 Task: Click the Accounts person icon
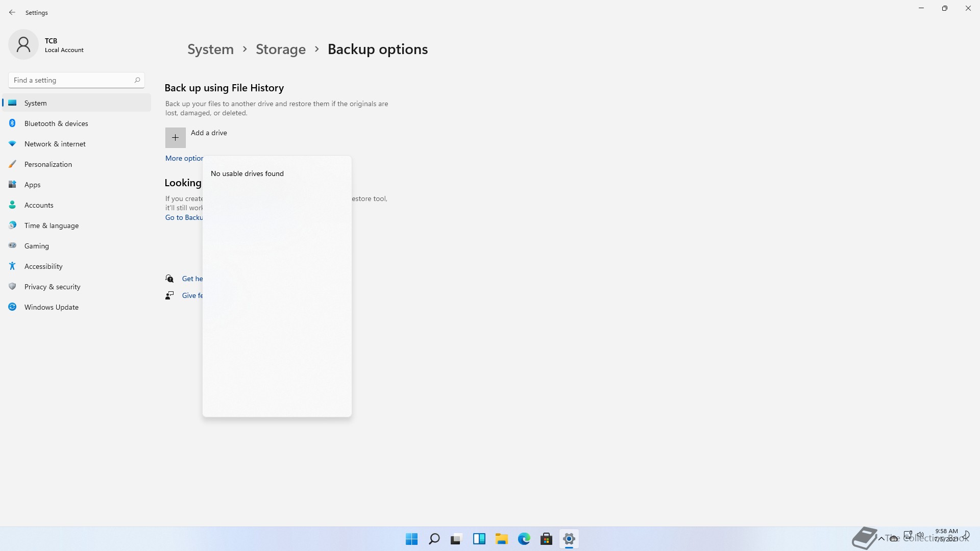(x=12, y=205)
